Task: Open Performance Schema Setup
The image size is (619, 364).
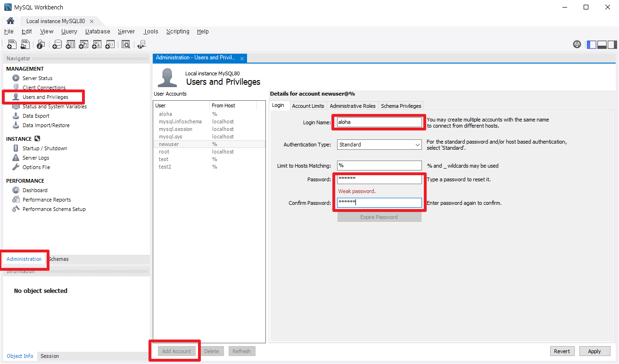Action: [54, 209]
